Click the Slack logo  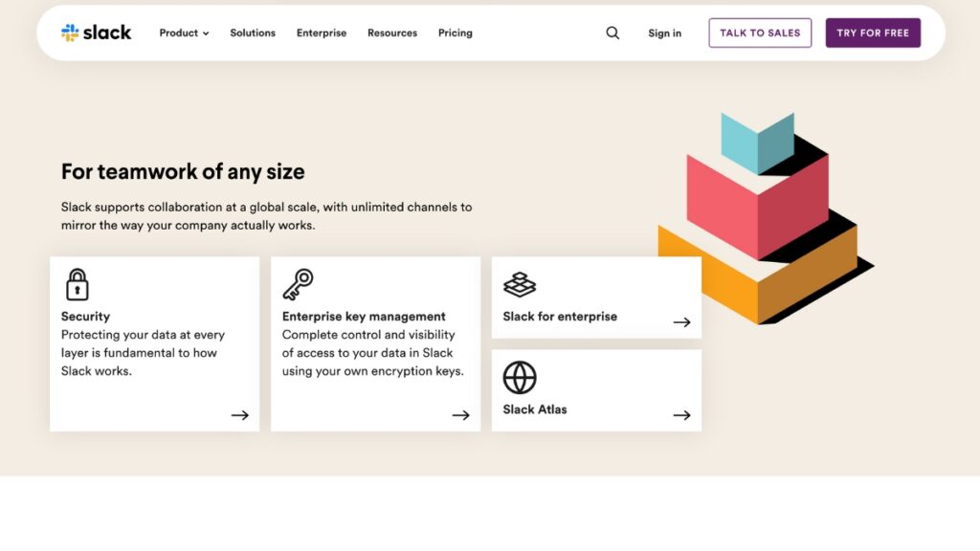pos(97,33)
